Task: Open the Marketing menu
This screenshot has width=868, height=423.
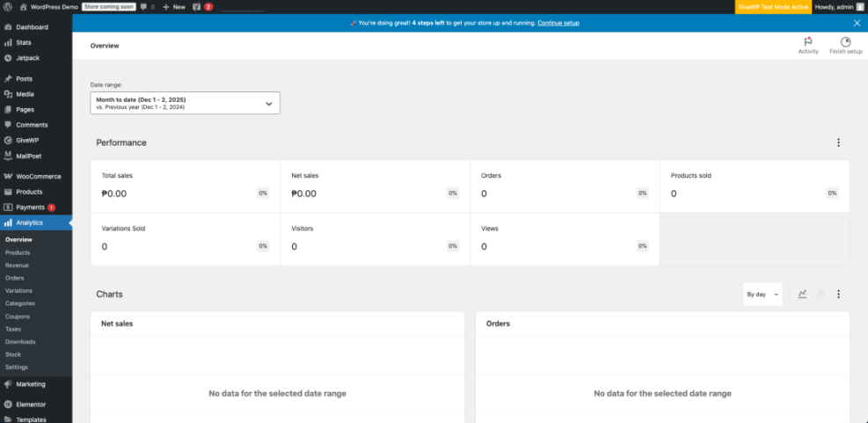Action: (x=36, y=384)
